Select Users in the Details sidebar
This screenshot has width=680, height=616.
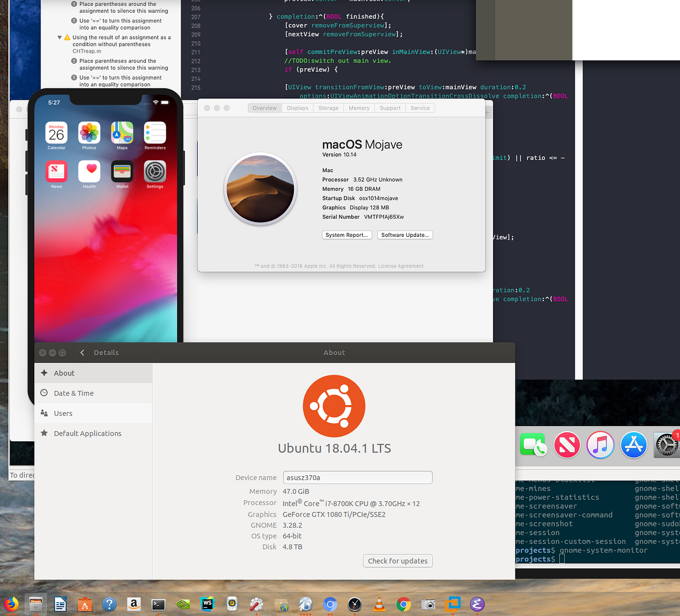93,414
